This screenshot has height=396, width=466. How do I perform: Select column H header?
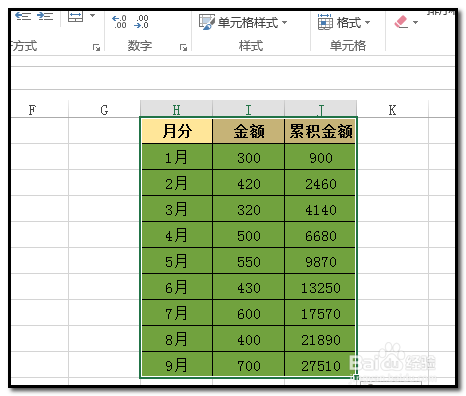pyautogui.click(x=176, y=109)
